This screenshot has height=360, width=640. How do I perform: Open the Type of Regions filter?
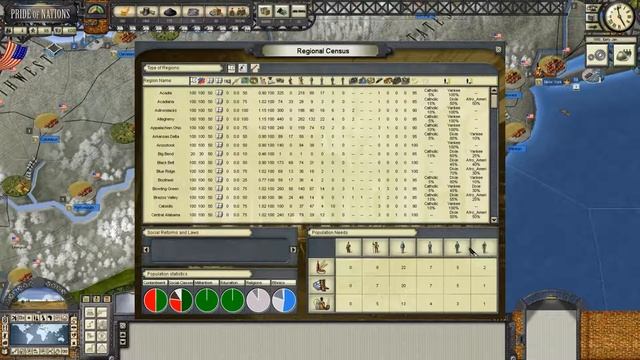pos(182,68)
